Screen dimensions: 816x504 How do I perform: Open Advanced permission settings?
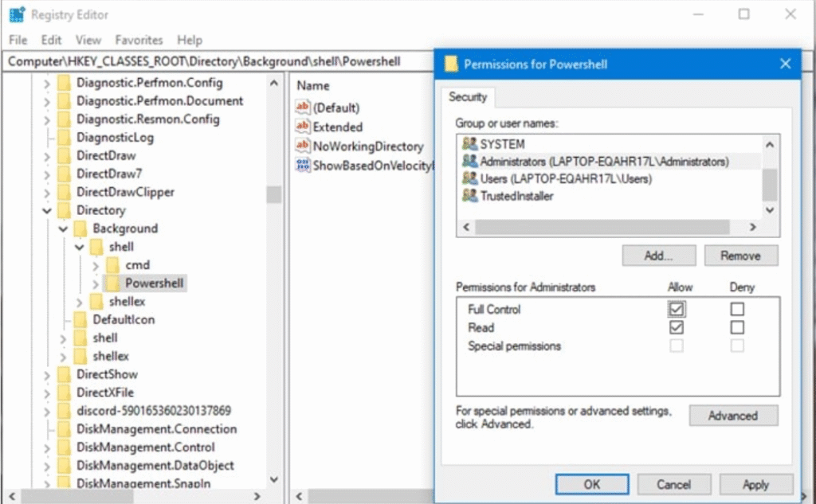(x=732, y=415)
